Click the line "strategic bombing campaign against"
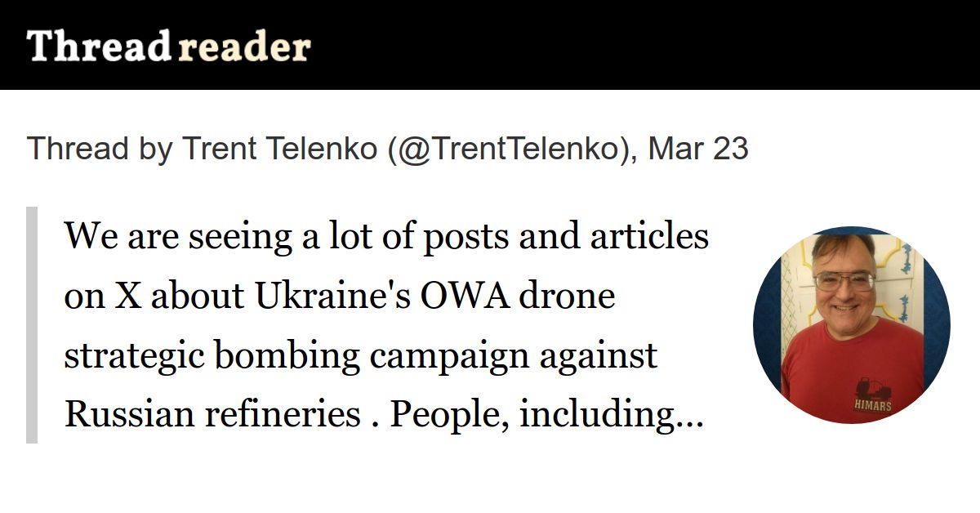This screenshot has width=980, height=513. (360, 356)
